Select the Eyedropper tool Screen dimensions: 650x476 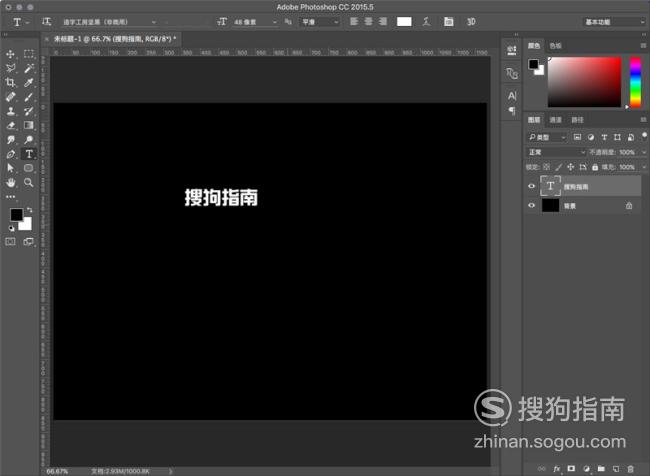point(29,83)
